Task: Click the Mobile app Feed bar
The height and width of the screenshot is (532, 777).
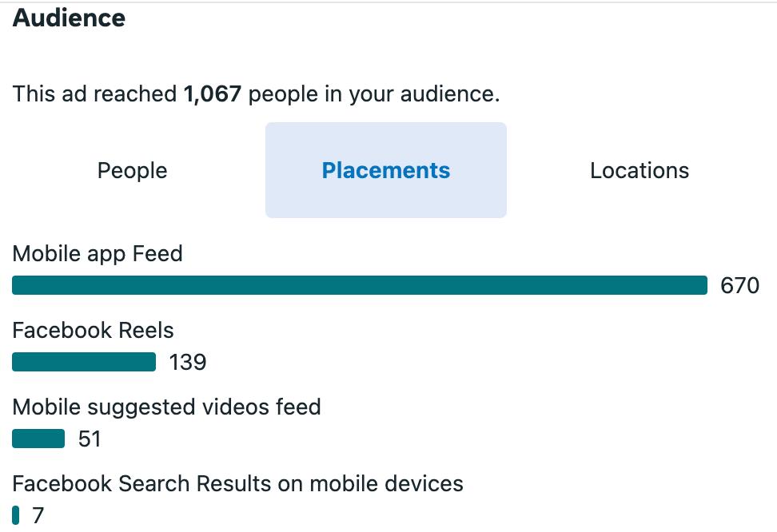Action: pyautogui.click(x=360, y=285)
